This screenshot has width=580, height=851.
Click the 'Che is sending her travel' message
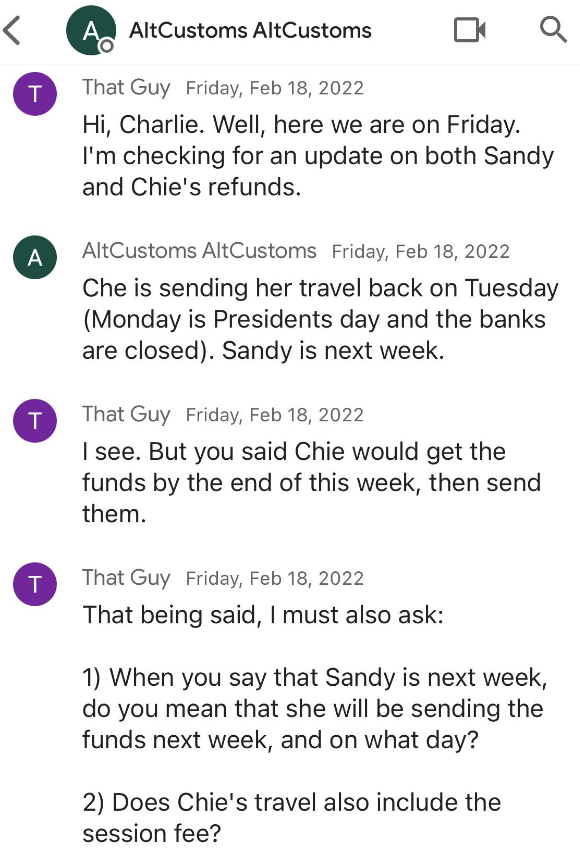[320, 319]
